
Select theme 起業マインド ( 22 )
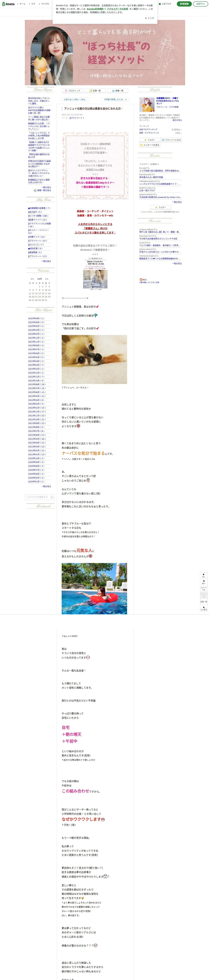coord(38,220)
